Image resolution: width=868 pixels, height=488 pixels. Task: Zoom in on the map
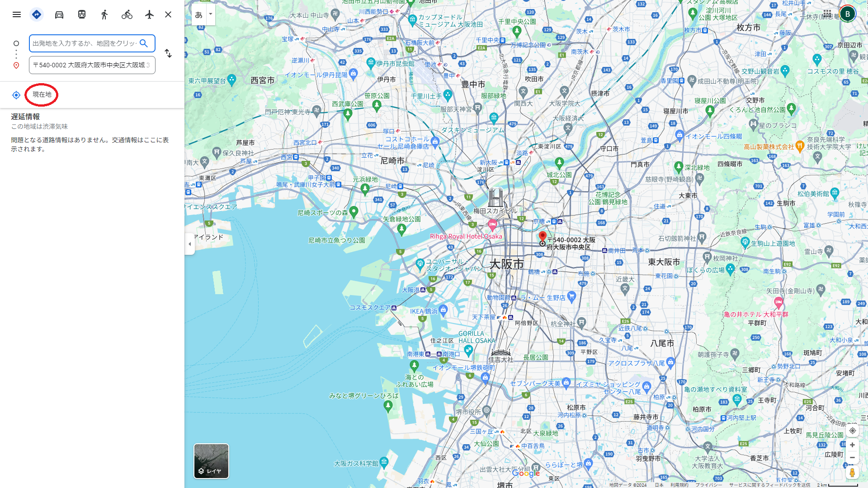(x=852, y=445)
